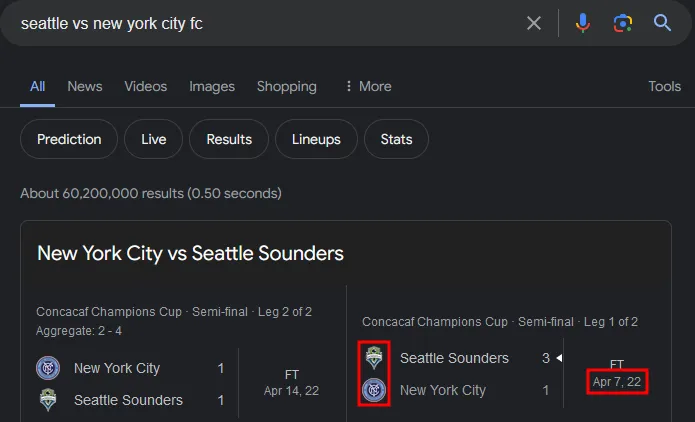Expand the Tools options

coord(664,86)
